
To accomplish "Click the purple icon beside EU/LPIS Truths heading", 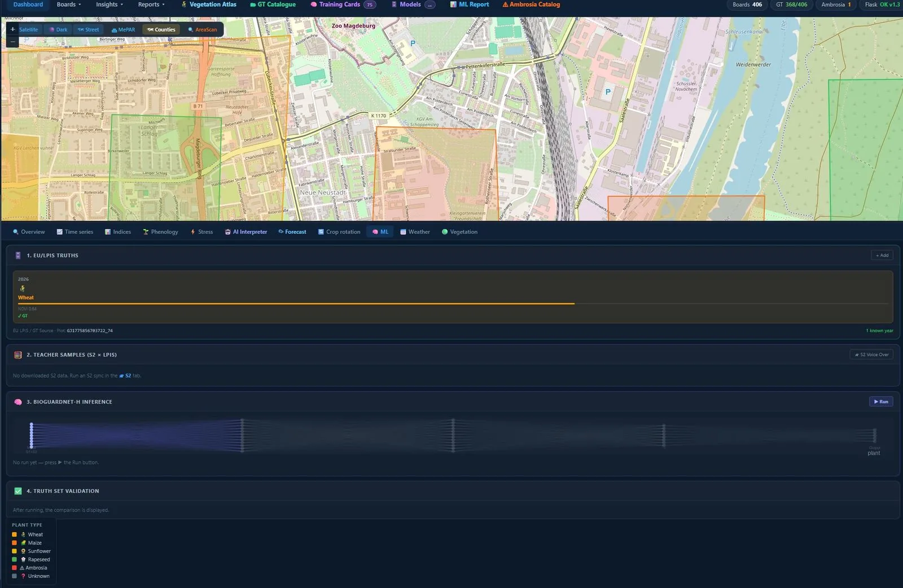I will 18,256.
